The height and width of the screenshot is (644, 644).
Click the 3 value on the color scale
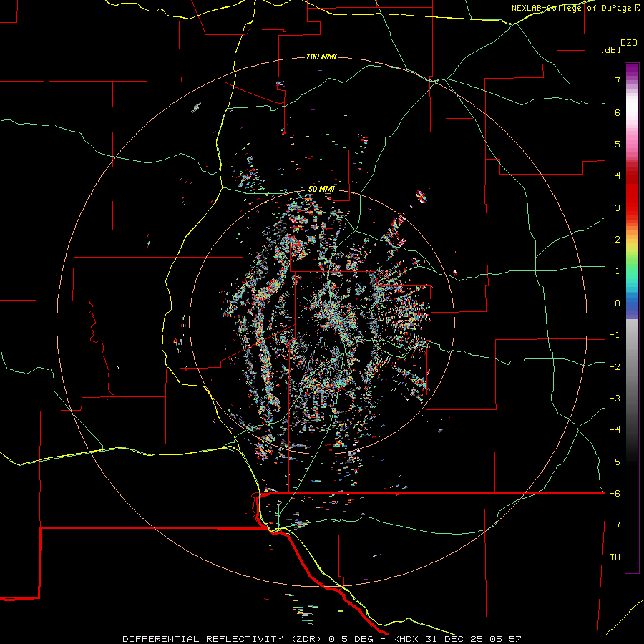tap(618, 208)
